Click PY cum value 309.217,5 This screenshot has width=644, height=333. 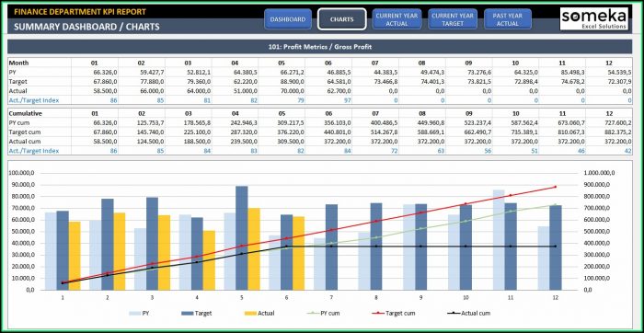click(x=291, y=122)
